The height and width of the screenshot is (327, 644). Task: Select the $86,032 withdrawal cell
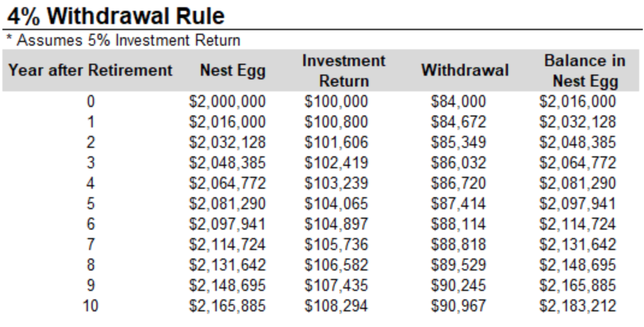tap(459, 163)
